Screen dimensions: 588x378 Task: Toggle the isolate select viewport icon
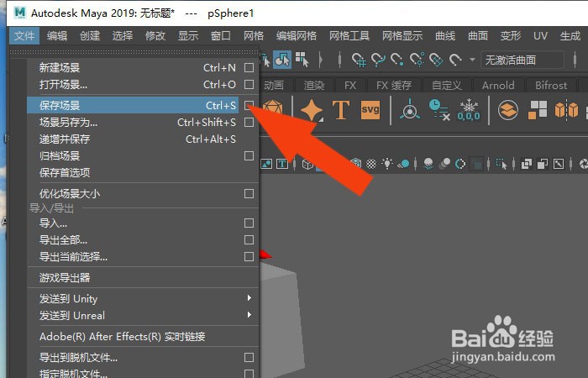[x=476, y=165]
